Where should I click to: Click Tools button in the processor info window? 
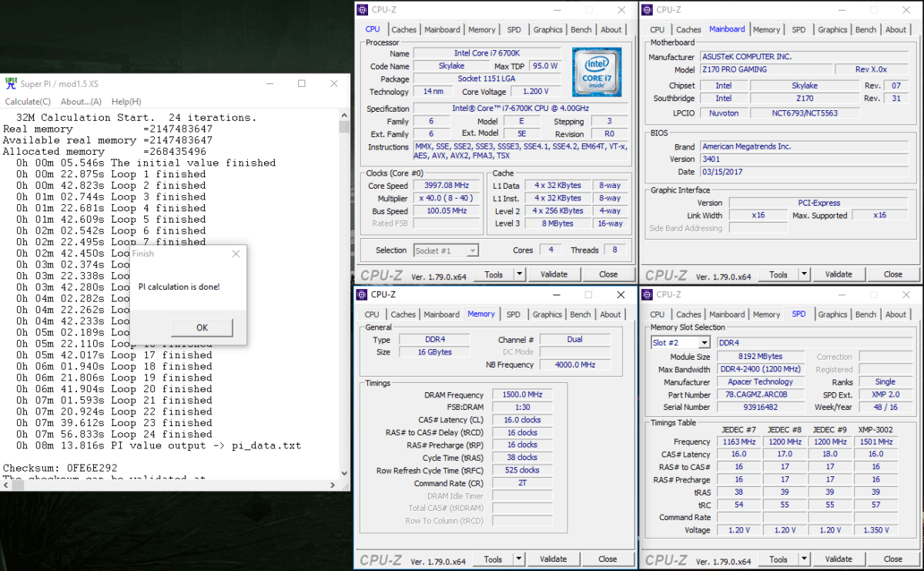point(494,274)
